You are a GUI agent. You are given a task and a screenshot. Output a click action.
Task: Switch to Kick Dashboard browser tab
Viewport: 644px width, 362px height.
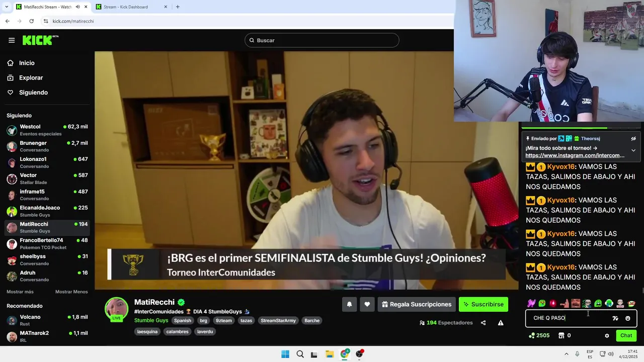click(x=132, y=7)
